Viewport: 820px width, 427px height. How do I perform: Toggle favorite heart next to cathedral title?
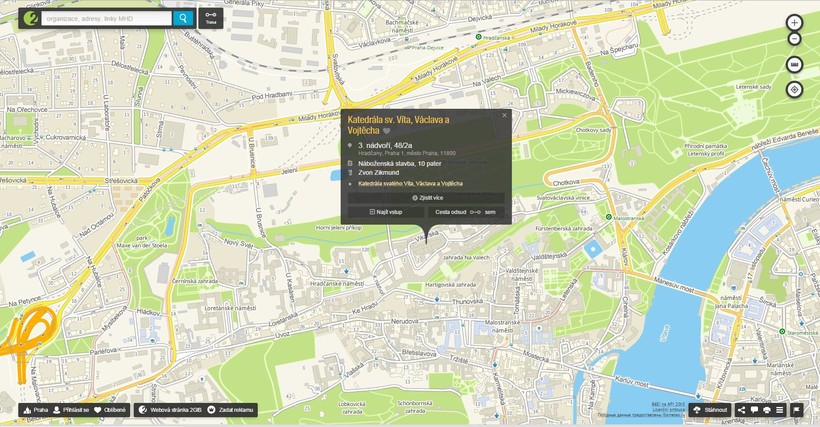pos(387,131)
